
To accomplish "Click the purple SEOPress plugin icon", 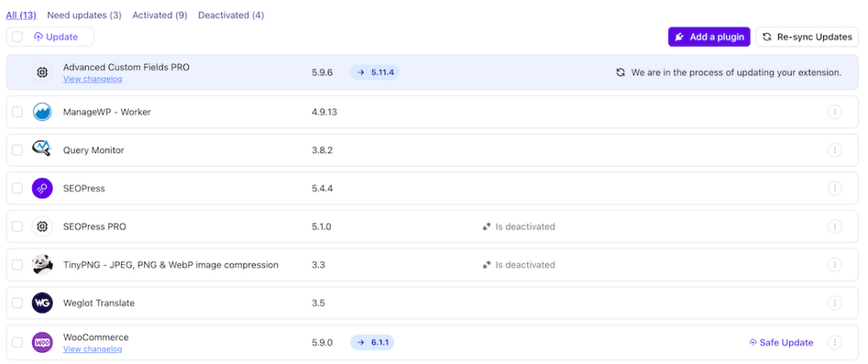I will click(42, 188).
